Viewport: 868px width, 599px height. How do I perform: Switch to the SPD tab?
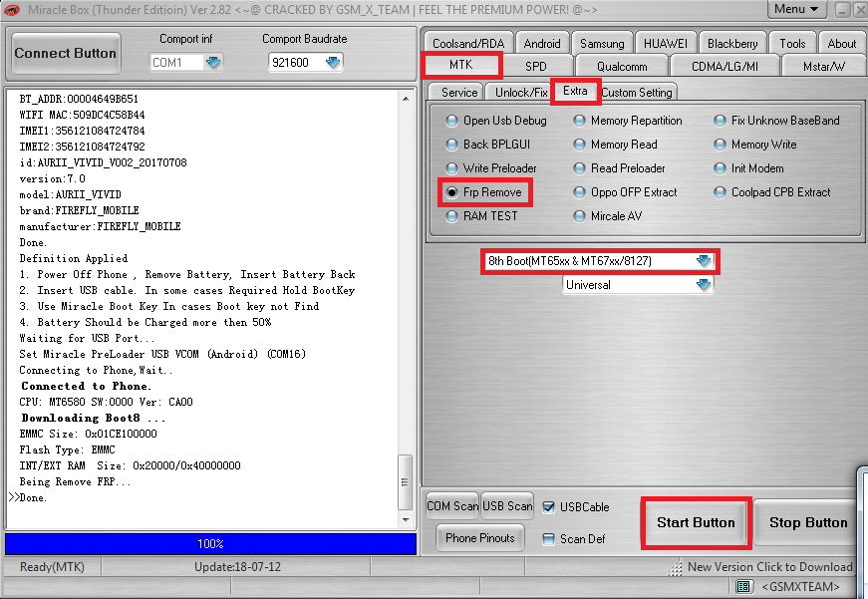[x=536, y=67]
